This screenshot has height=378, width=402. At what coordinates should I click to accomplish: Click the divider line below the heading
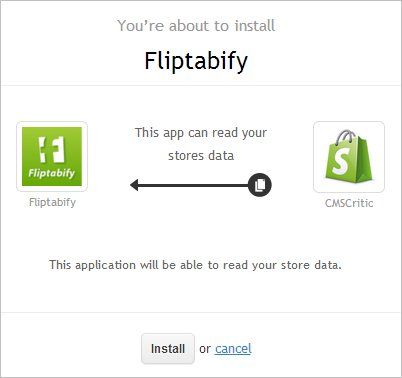[x=201, y=85]
